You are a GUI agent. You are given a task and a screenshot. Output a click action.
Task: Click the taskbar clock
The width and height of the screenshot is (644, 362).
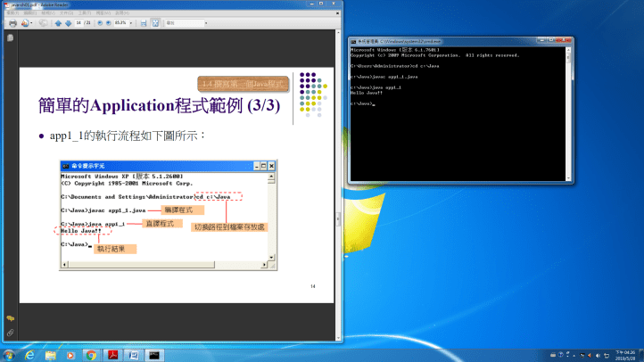621,354
